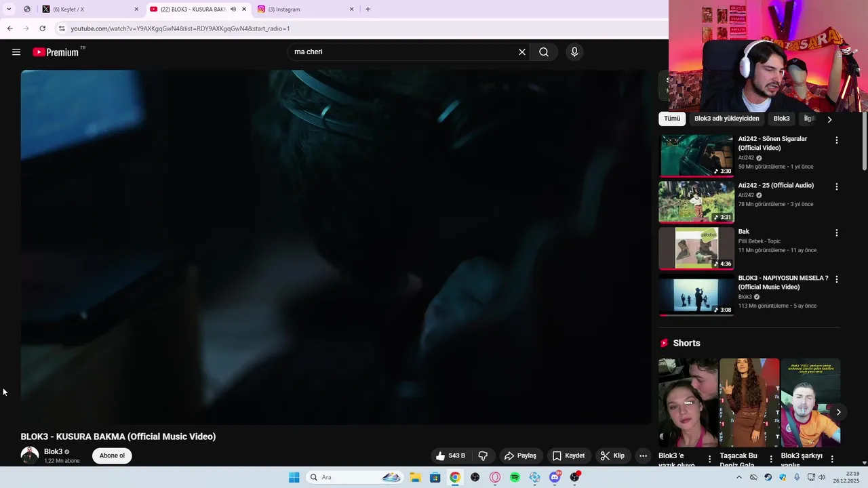Open the YouTube guide hamburger menu

[16, 52]
